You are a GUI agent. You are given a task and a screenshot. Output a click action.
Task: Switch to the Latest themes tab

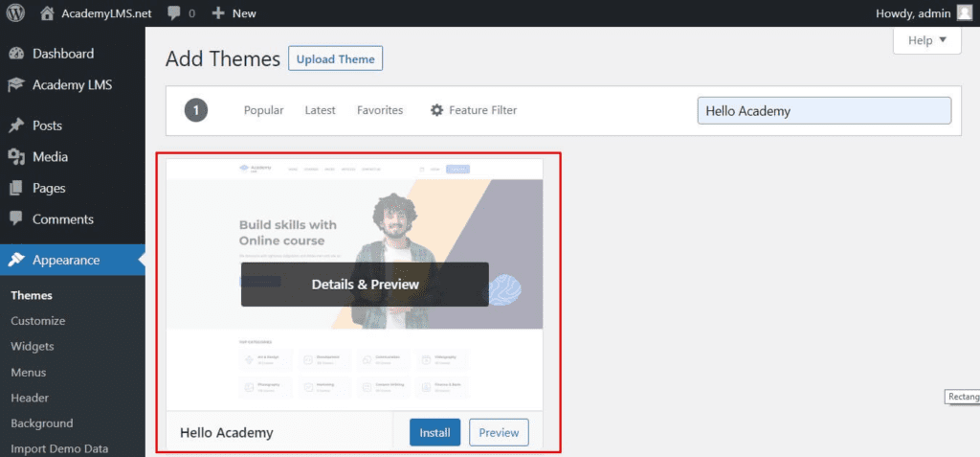coord(320,110)
